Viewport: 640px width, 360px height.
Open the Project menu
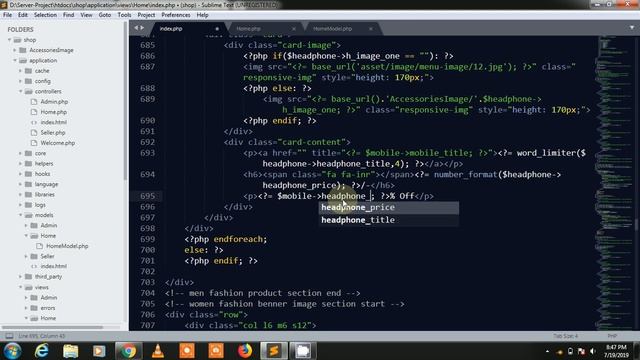[x=146, y=15]
